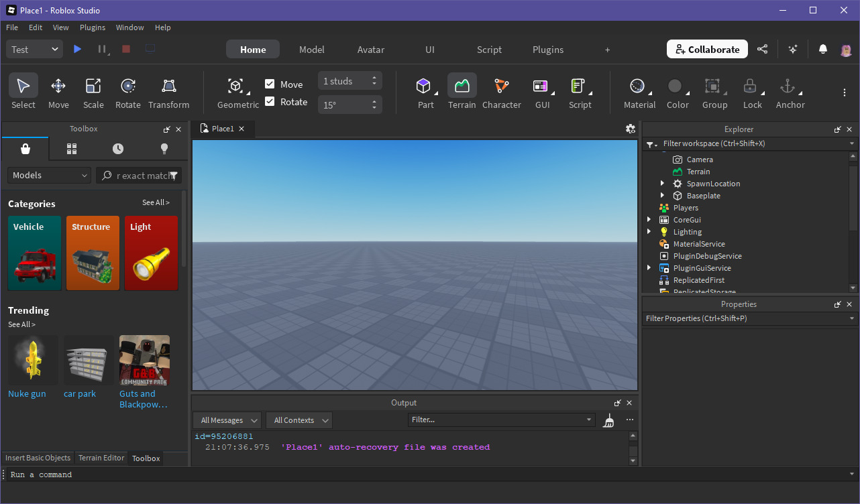Choose the Rotate tool
This screenshot has width=860, height=504.
[x=128, y=92]
